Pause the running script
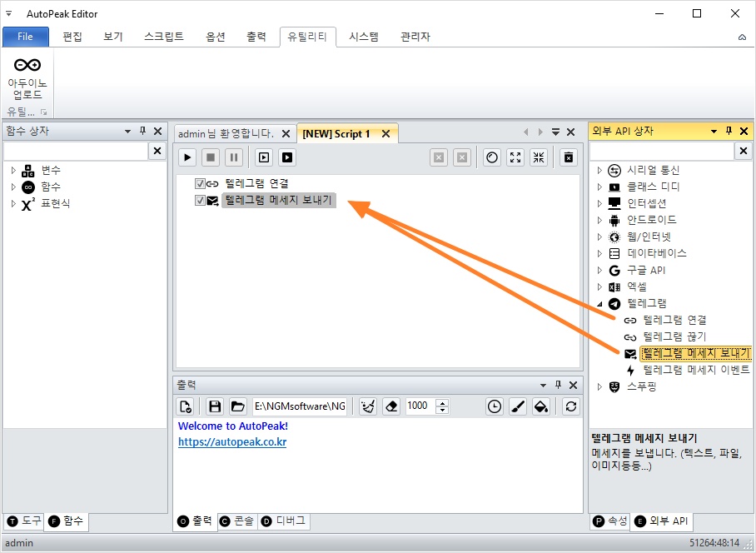The image size is (756, 553). pyautogui.click(x=234, y=157)
